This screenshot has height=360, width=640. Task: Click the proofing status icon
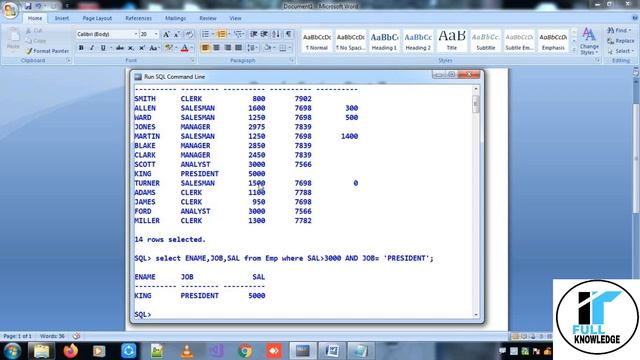click(x=76, y=336)
